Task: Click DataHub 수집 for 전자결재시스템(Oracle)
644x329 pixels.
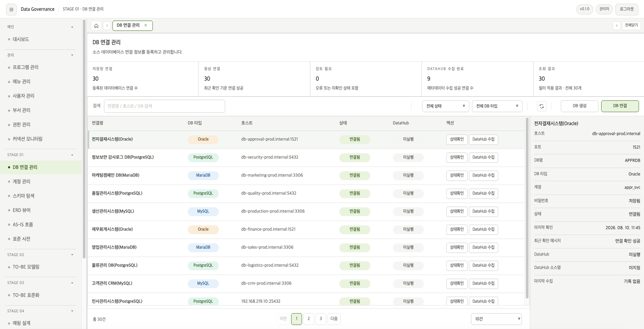Action: (483, 139)
